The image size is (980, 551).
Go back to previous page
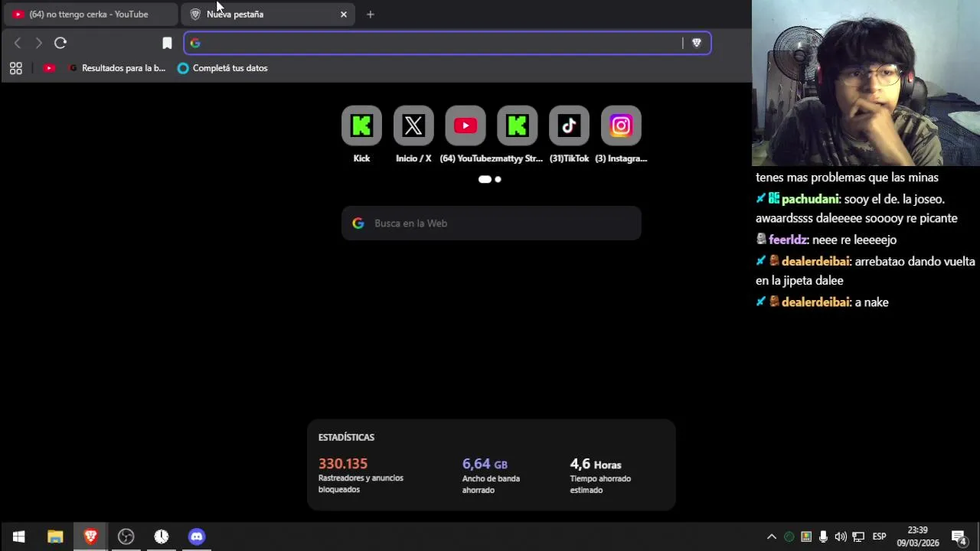click(18, 43)
